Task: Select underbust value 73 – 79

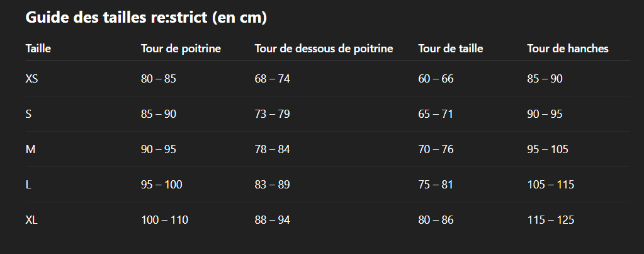Action: click(x=272, y=114)
